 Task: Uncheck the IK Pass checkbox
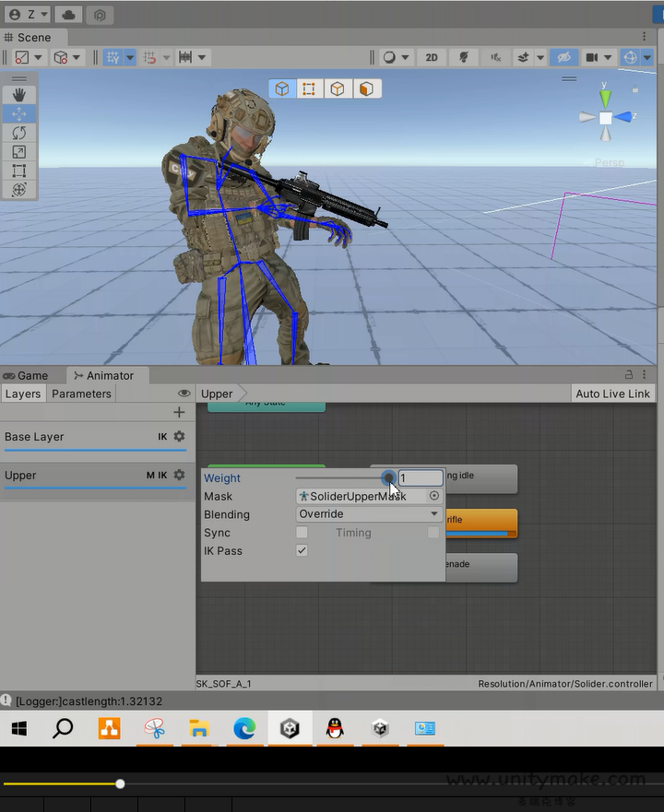click(302, 550)
